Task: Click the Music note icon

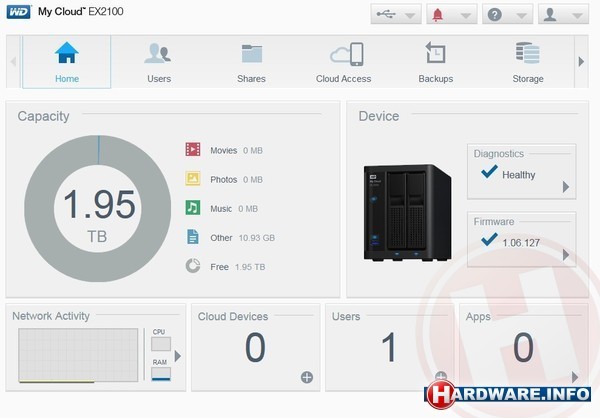Action: [193, 207]
